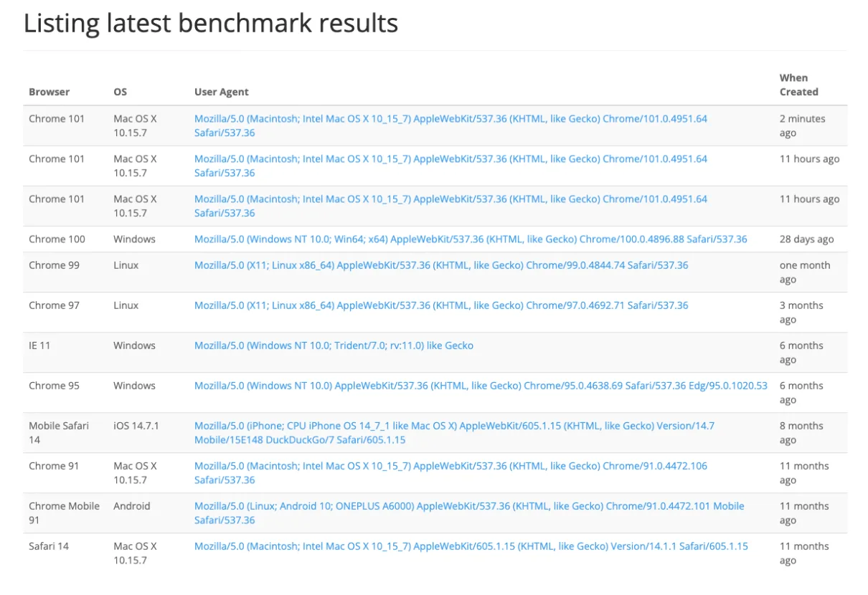Click the When Created column header

click(799, 85)
